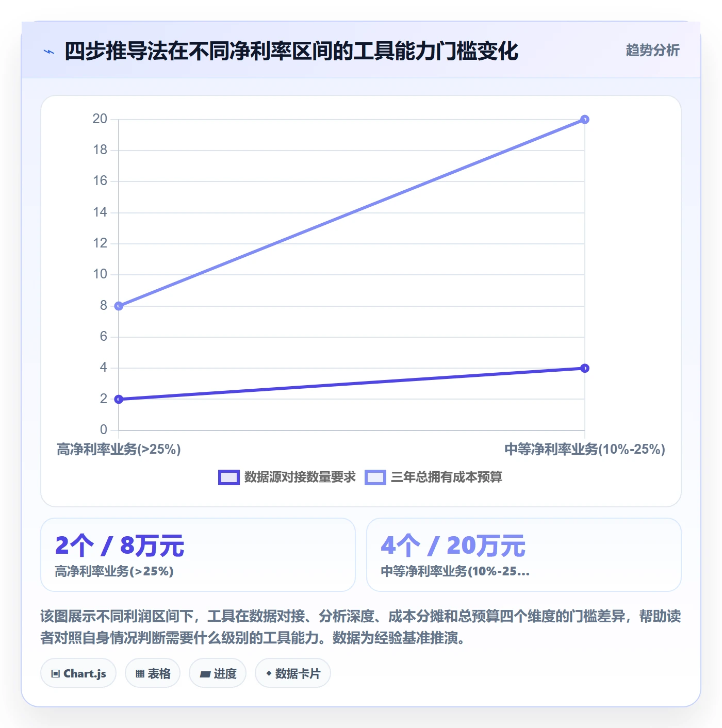Screen dimensions: 722x728
Task: Click the 进度 tag
Action: coord(218,673)
